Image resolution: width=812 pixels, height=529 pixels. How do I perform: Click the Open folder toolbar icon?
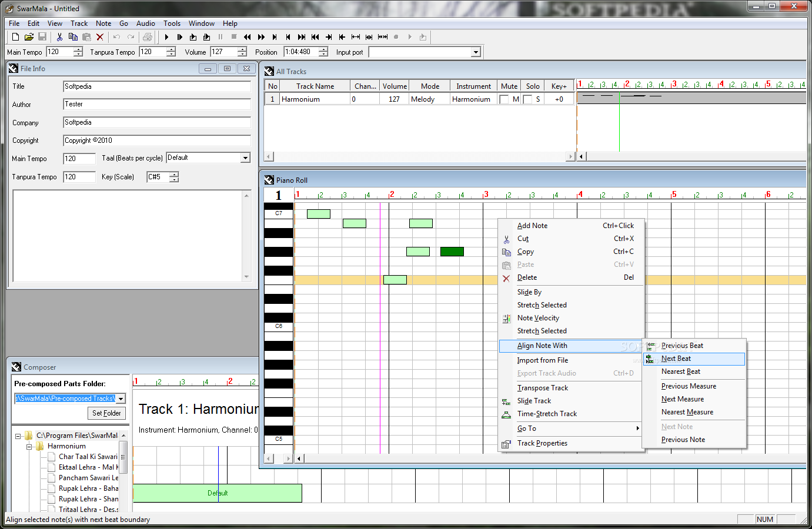click(29, 37)
